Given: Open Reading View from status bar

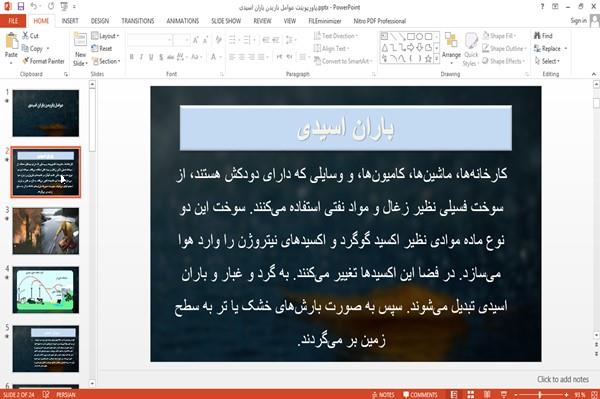Looking at the screenshot, I should coord(487,394).
